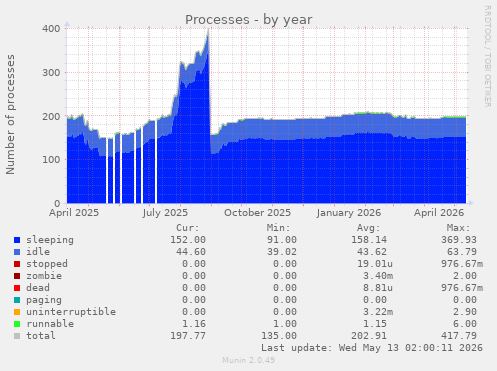Click idle current value 44.60
497x371 pixels.
[x=191, y=252]
